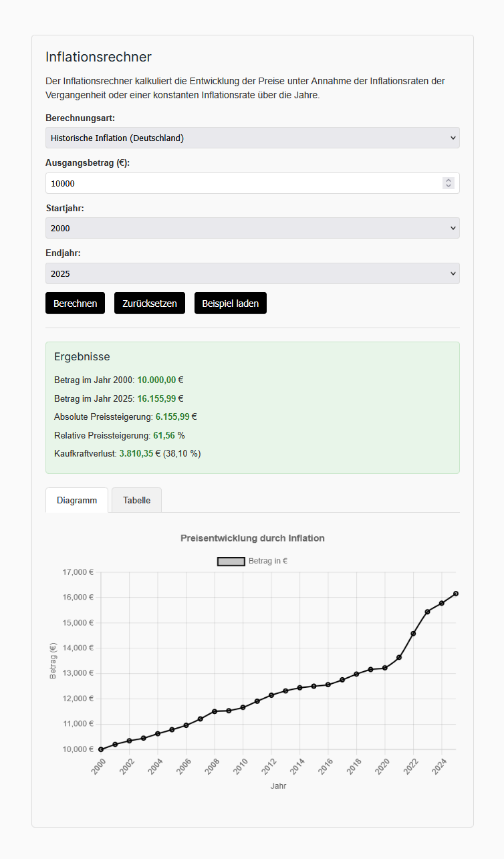
Task: Click the up stepper arrow on Ausgangsbetrag
Action: (x=449, y=180)
